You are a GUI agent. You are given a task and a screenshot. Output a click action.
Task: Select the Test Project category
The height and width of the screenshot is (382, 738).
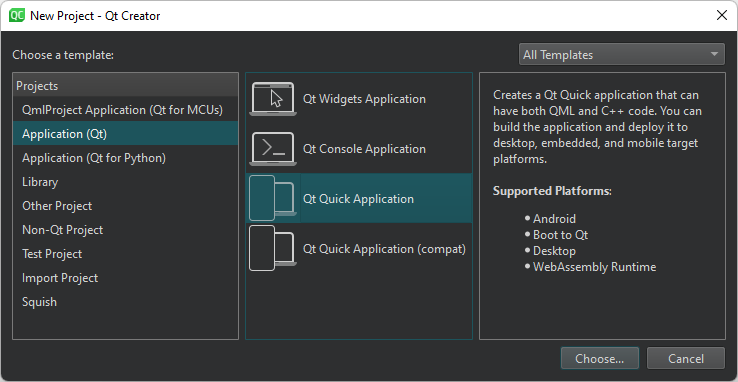click(125, 254)
